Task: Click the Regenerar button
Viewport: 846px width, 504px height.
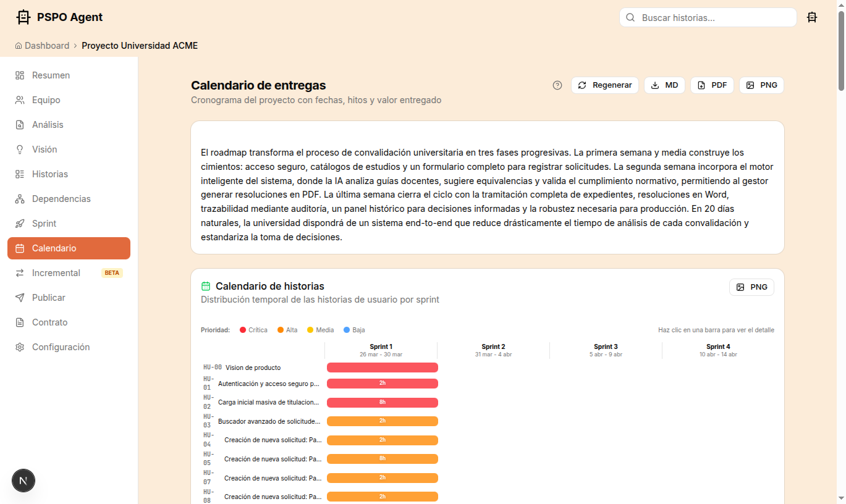Action: 604,85
